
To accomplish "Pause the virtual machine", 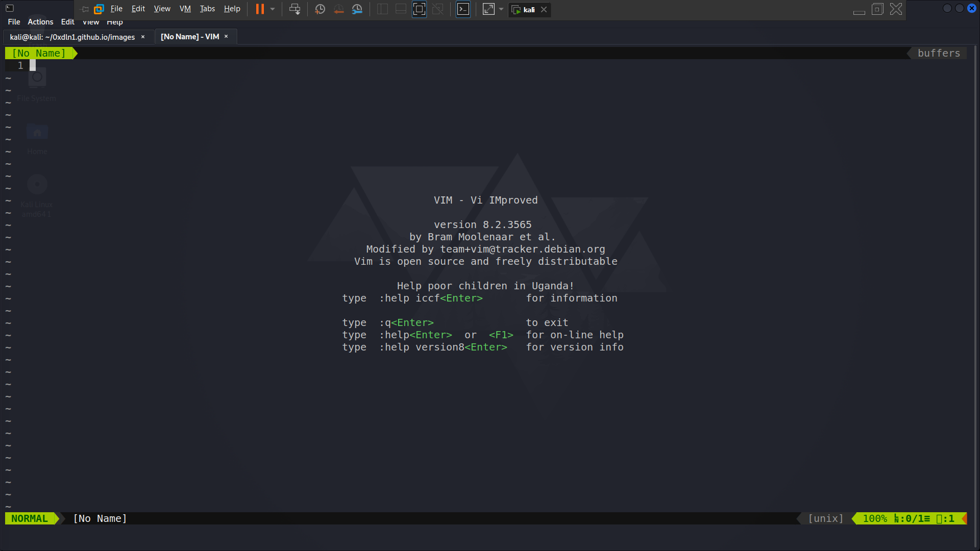I will pos(260,9).
